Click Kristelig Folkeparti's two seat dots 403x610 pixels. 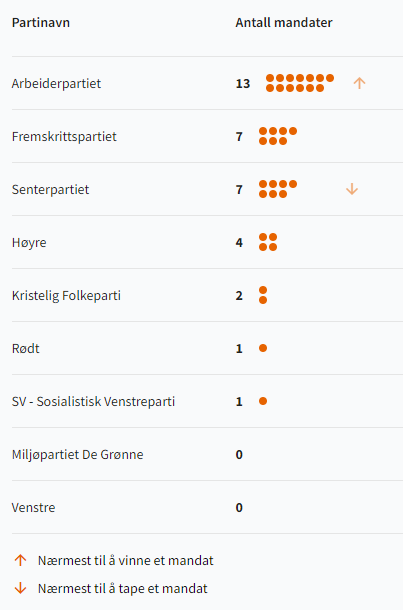(263, 295)
